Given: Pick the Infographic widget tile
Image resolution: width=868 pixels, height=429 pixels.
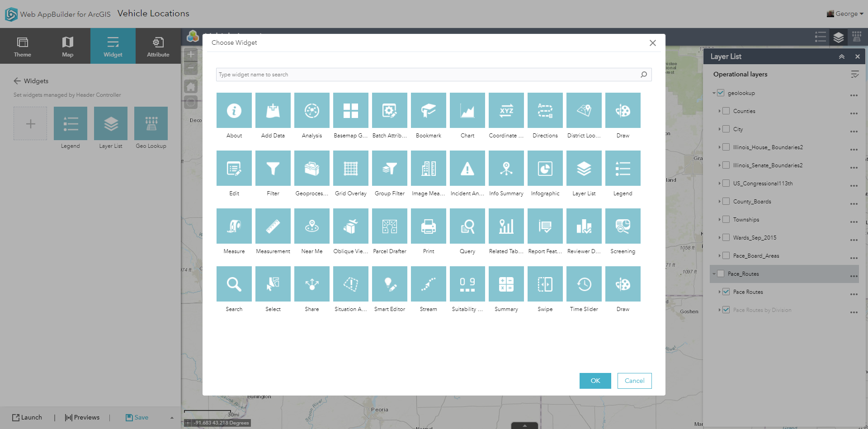Looking at the screenshot, I should 545,168.
